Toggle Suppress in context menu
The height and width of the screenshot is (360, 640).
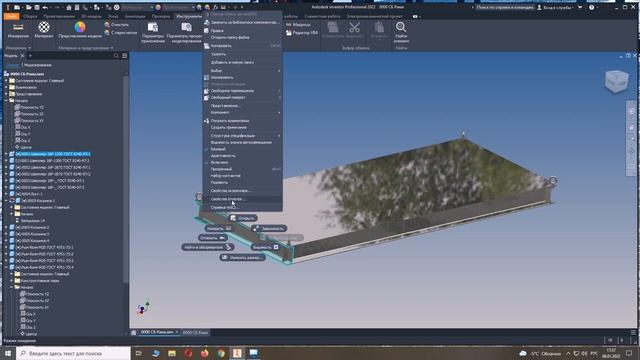[x=242, y=182]
